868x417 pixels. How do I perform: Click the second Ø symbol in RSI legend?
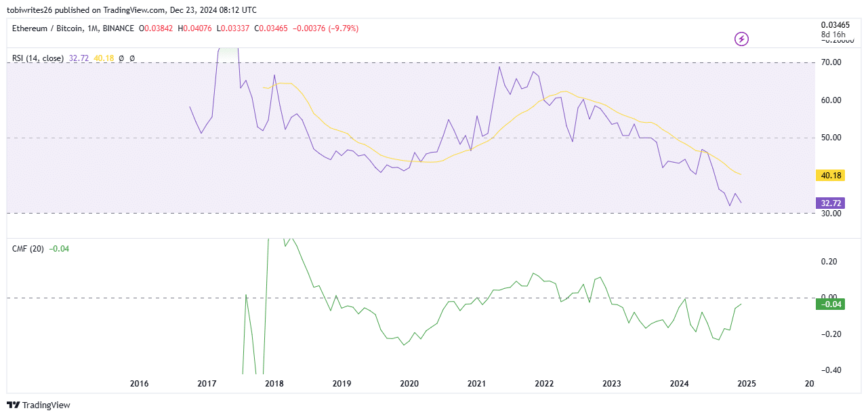click(x=131, y=58)
